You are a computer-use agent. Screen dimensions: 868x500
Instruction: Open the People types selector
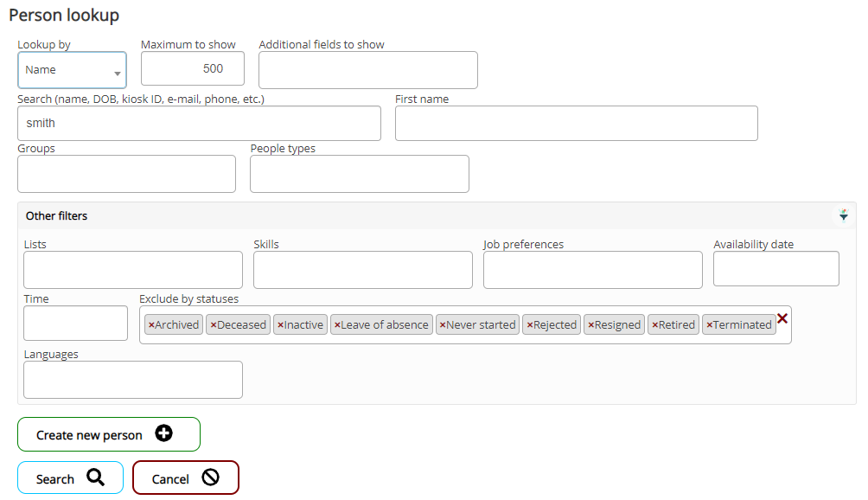tap(359, 174)
